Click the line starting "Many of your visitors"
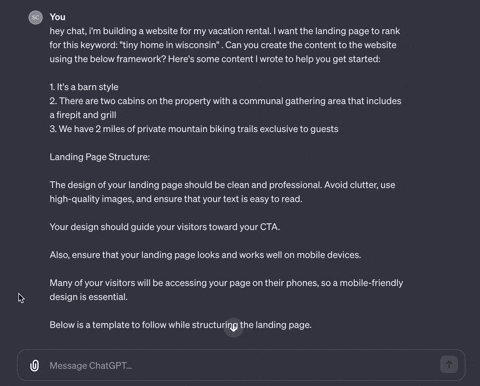Screen dimensions: 480x386 [x=226, y=283]
